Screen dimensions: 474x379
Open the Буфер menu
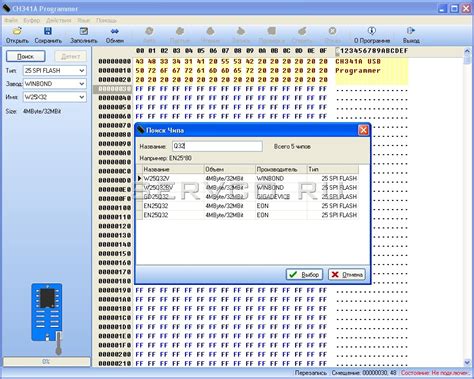(32, 20)
